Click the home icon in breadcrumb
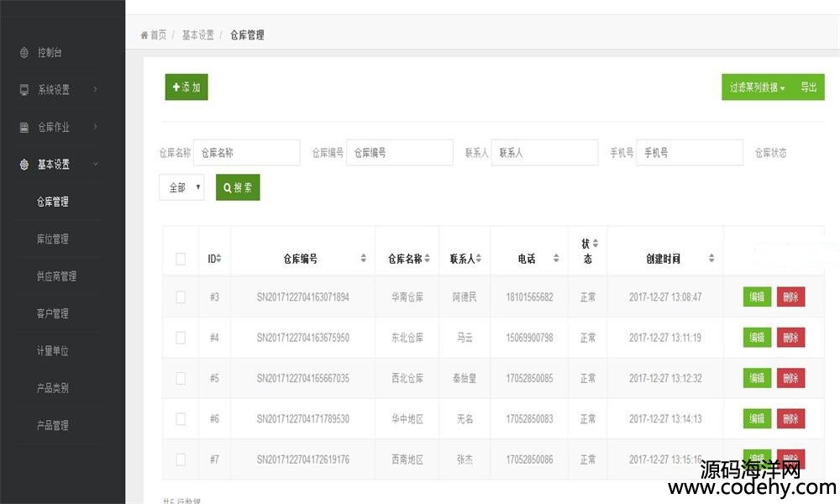 click(x=144, y=35)
